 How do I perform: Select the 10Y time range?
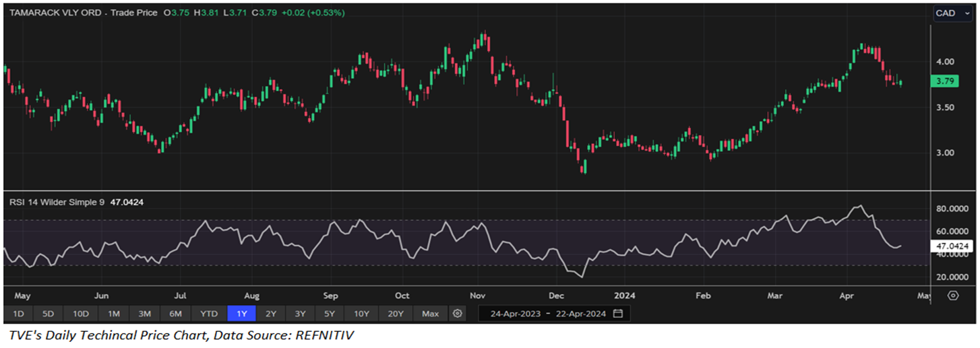point(361,314)
